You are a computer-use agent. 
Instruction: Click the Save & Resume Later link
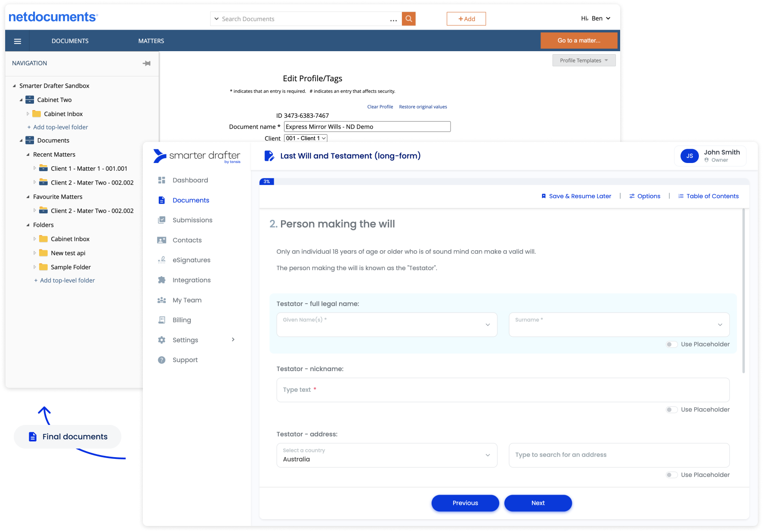point(576,196)
